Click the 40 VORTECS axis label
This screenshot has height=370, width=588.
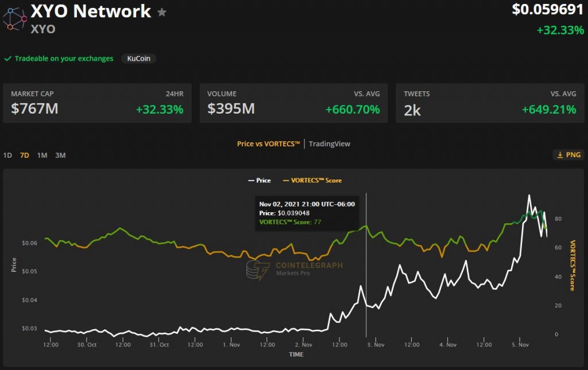558,276
